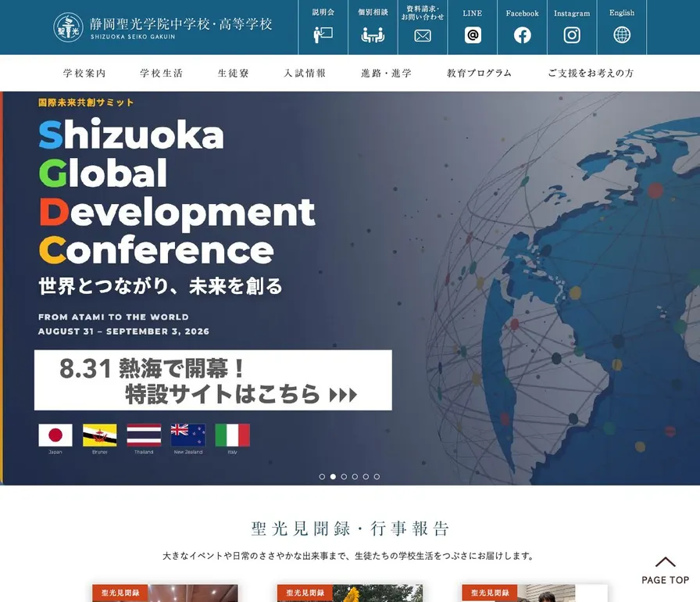Select the fifth carousel slide dot

(366, 476)
